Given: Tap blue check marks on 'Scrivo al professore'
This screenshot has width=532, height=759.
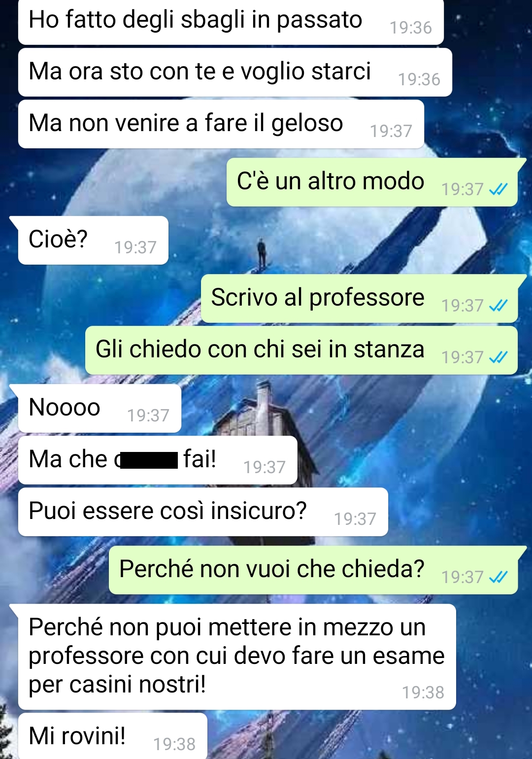Looking at the screenshot, I should click(498, 306).
